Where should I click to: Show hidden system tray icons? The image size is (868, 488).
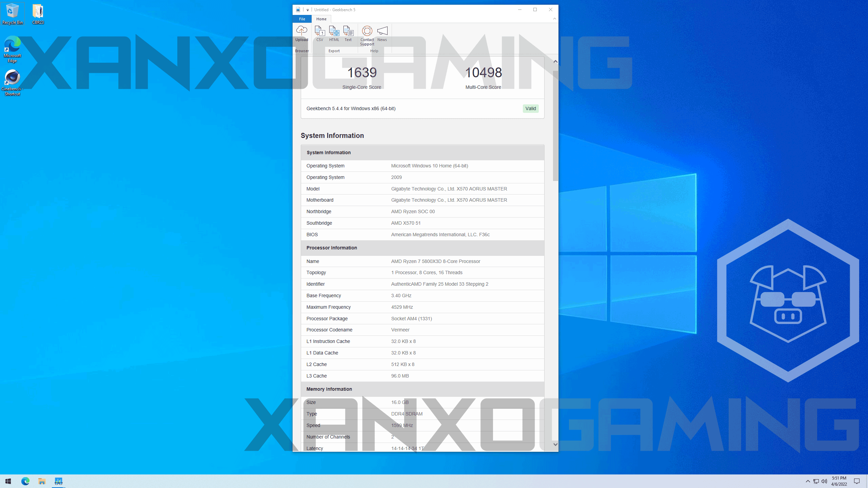point(808,481)
